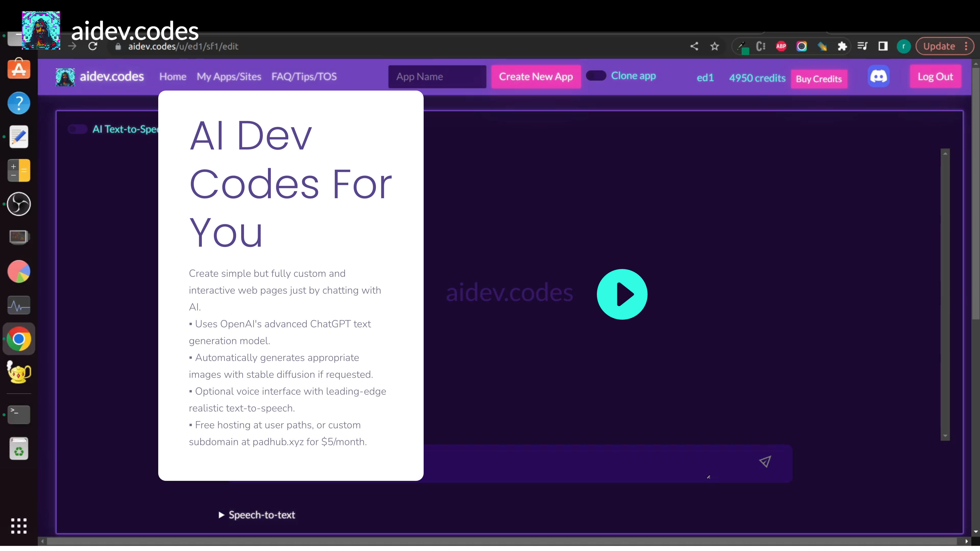Viewport: 980px width, 551px height.
Task: Click the aidev.codes home icon
Action: point(65,76)
